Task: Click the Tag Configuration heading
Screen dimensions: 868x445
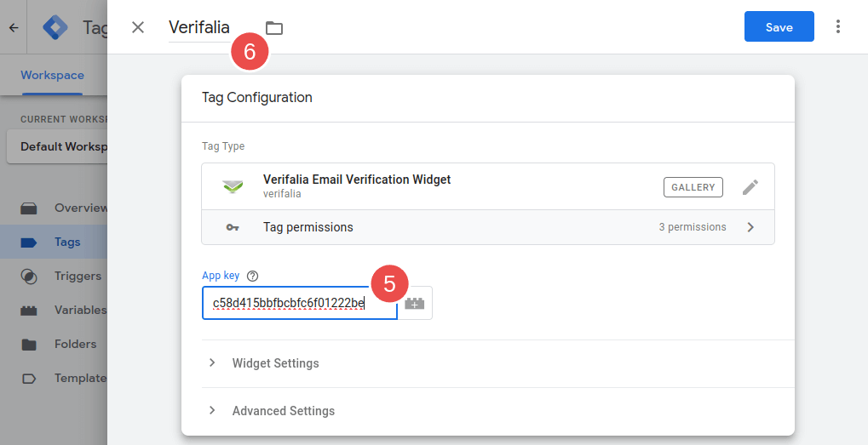Action: coord(257,97)
